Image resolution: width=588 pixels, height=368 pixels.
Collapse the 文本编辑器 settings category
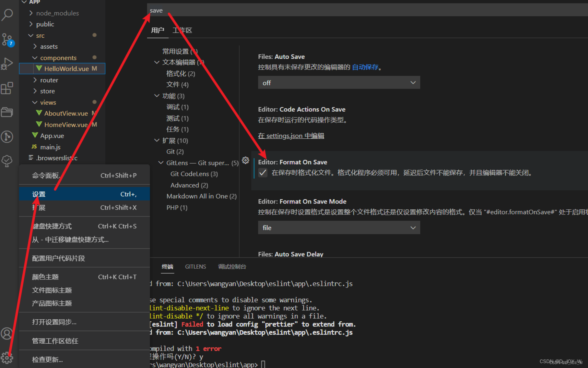157,62
